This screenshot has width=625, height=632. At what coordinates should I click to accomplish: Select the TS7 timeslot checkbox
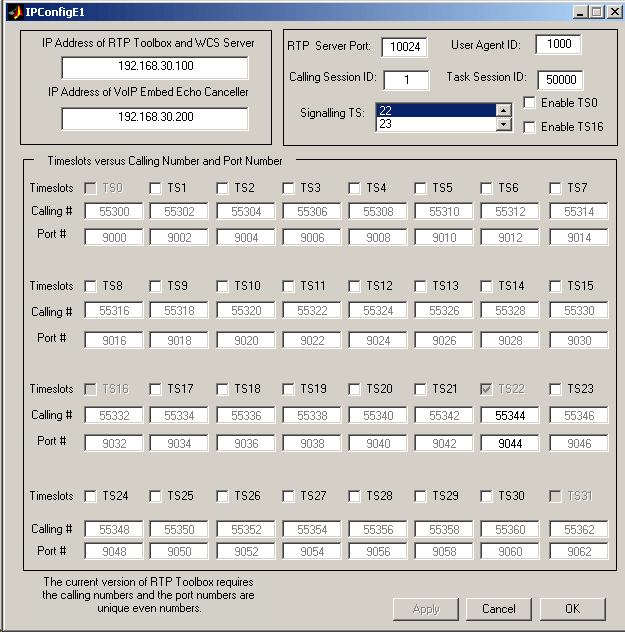(x=555, y=188)
